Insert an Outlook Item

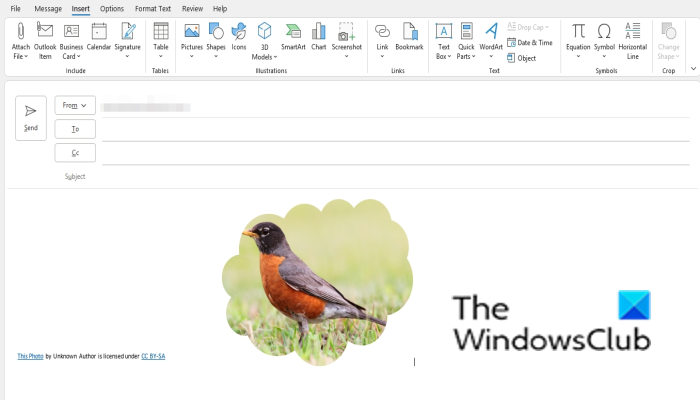[45, 41]
